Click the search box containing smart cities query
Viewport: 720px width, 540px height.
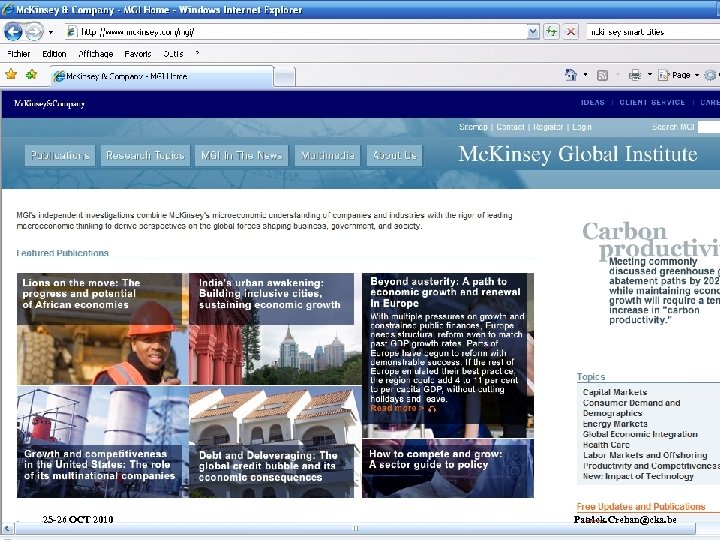tap(653, 32)
